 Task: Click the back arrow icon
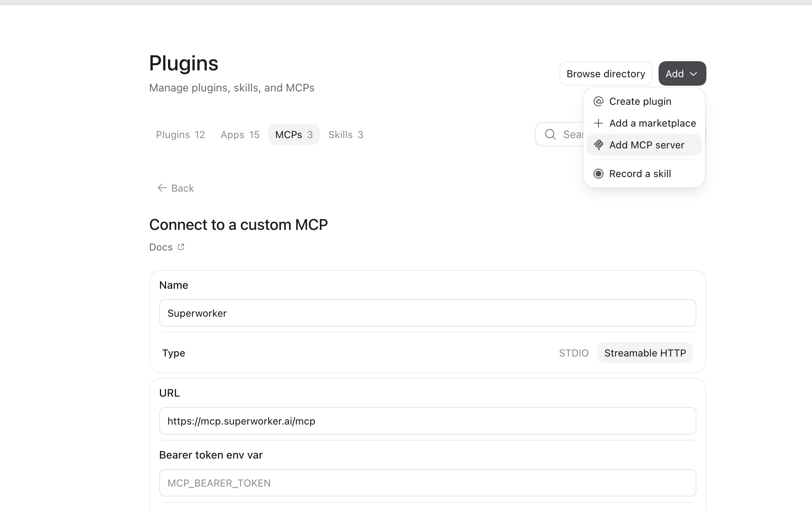coord(162,188)
